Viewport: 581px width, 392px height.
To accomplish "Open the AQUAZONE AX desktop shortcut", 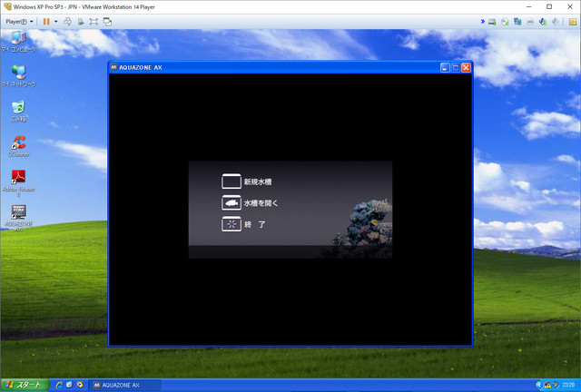I will (x=18, y=218).
